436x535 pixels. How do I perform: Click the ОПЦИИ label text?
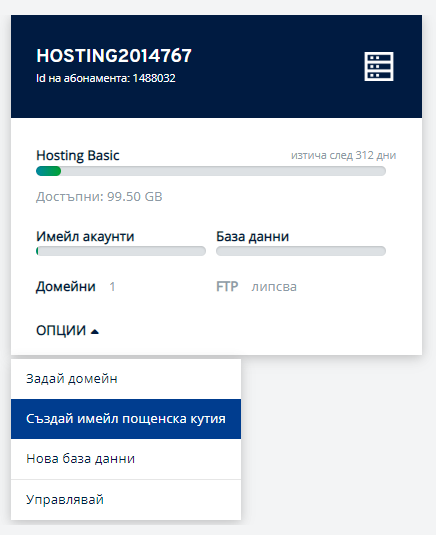[x=61, y=330]
